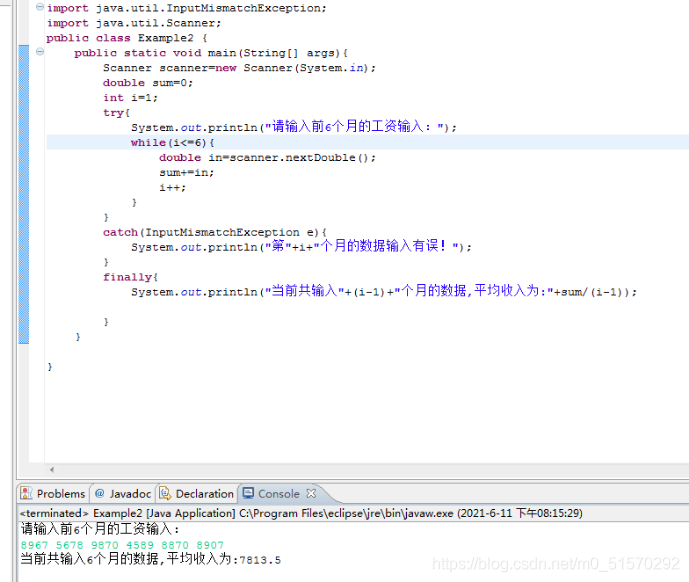This screenshot has height=582, width=689.
Task: Switch to the Problems tab
Action: coord(53,494)
